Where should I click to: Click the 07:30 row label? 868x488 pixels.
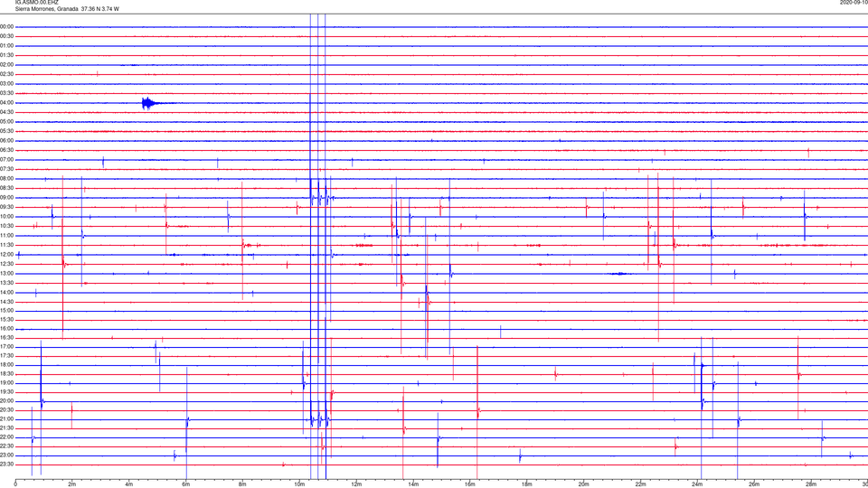(7, 169)
